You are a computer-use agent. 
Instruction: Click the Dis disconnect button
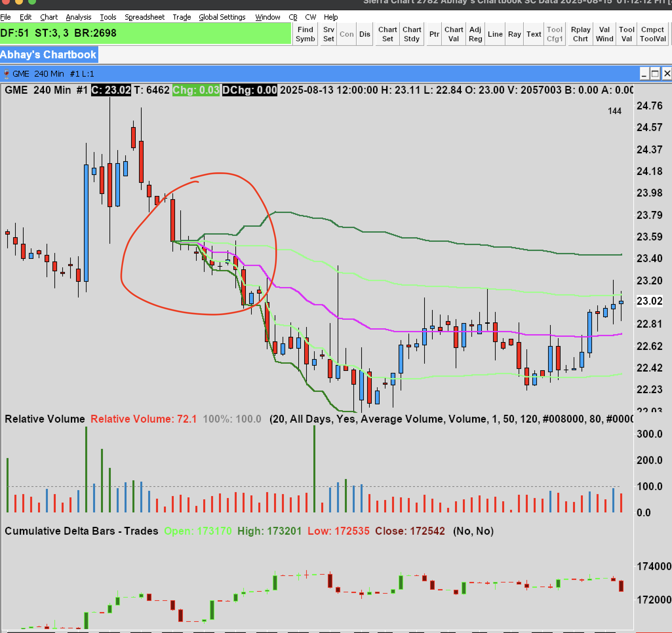point(365,34)
